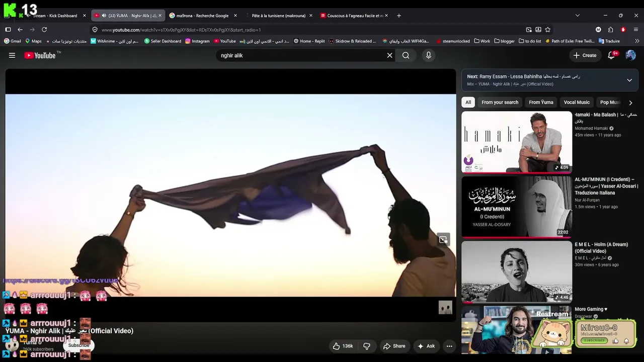
Task: Open the EMEL - Holm (A Dream) video title
Action: 601,248
